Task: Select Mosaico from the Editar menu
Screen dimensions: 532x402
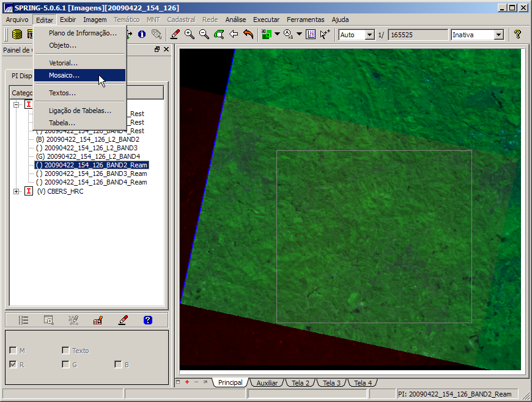Action: click(x=64, y=76)
